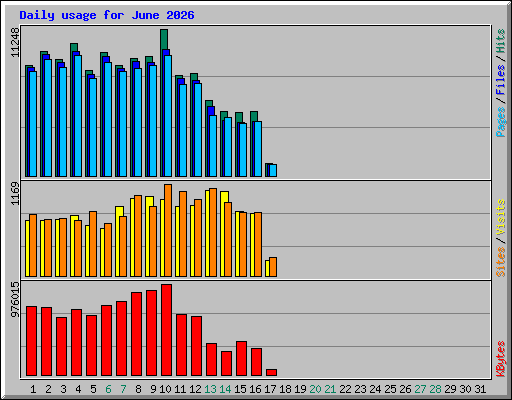Click day 5 on the axis
This screenshot has width=512, height=400.
[93, 389]
